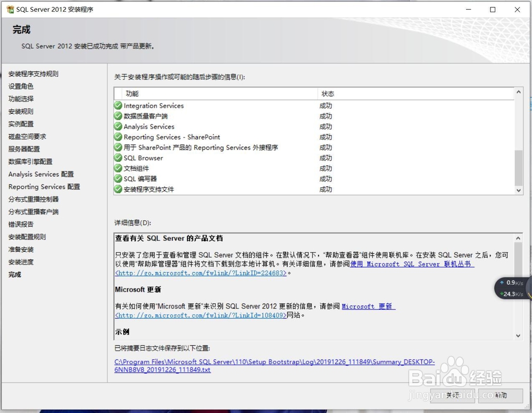Click feature list scroll up arrow
This screenshot has height=413, width=532.
coord(518,92)
